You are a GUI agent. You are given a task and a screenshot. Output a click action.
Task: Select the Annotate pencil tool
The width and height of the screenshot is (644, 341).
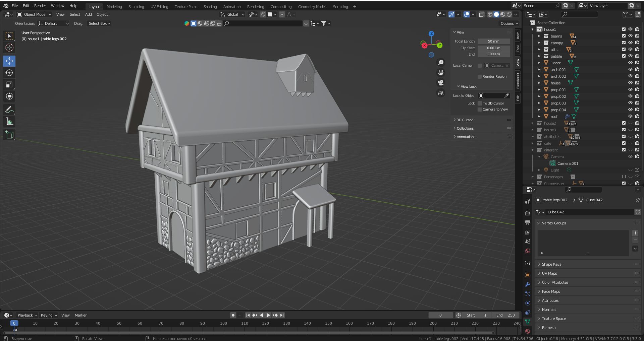point(9,110)
